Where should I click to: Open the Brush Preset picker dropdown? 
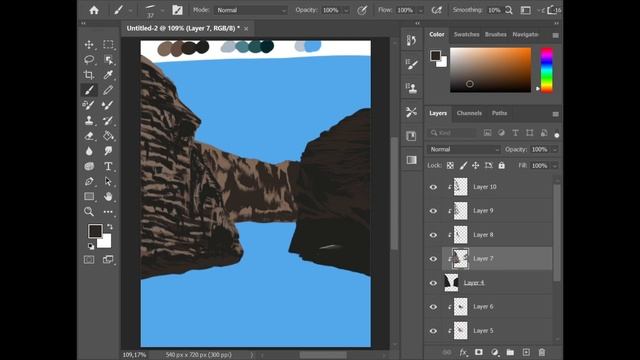[162, 10]
